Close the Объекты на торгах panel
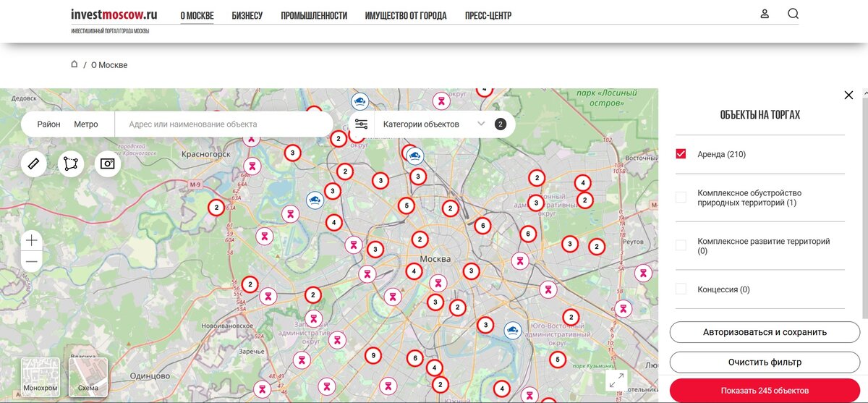This screenshot has width=868, height=403. click(x=848, y=95)
